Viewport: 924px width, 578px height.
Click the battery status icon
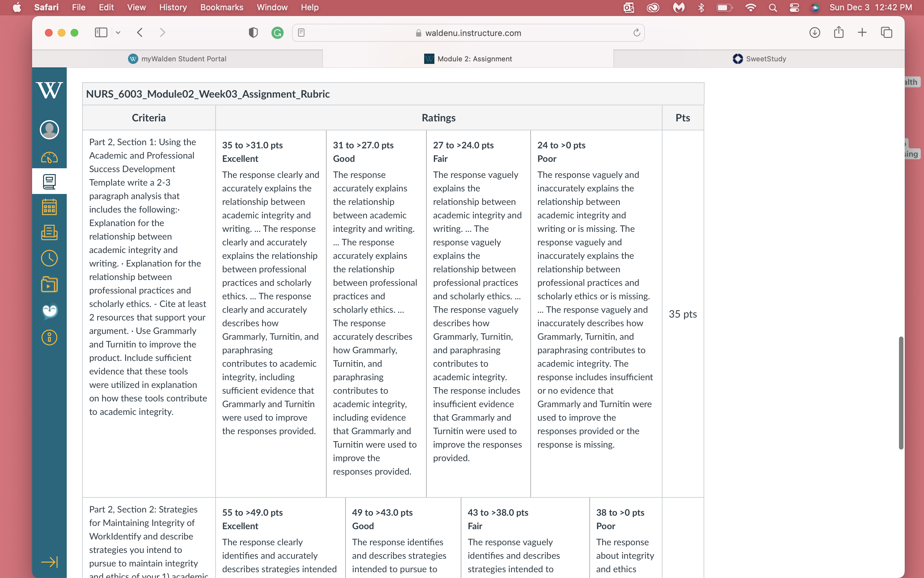click(724, 8)
